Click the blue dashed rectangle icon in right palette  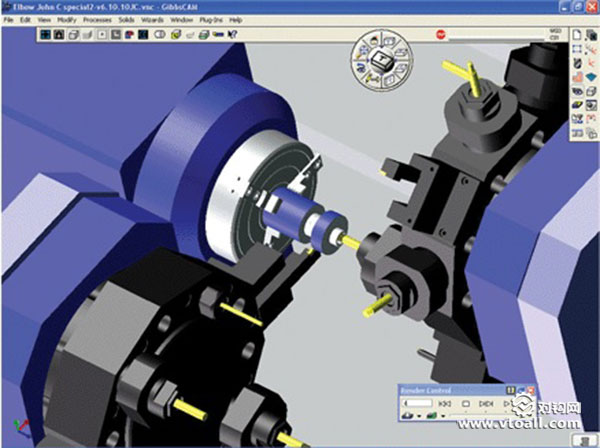[577, 49]
